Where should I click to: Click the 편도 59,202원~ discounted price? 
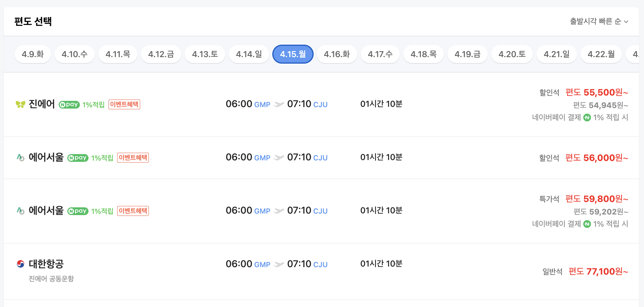pyautogui.click(x=601, y=212)
